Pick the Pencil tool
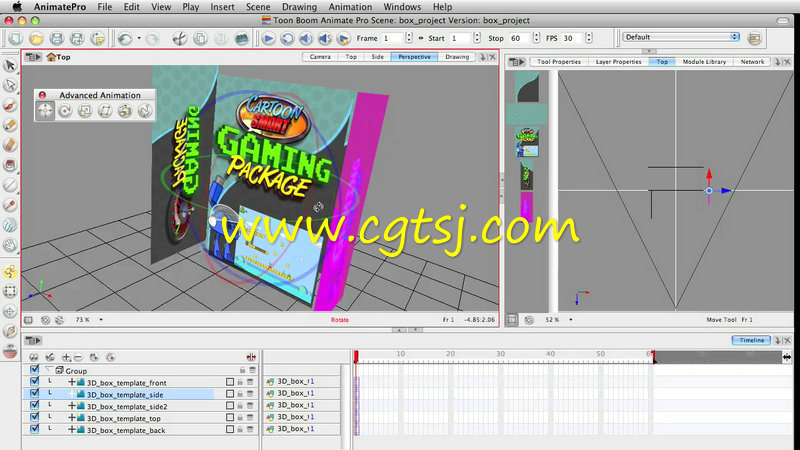800x450 pixels. pyautogui.click(x=10, y=125)
